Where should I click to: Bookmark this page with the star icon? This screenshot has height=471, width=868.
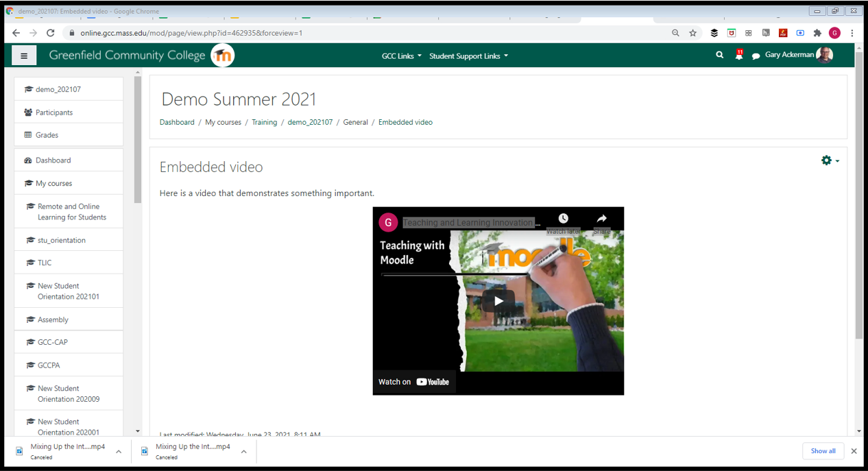point(692,32)
